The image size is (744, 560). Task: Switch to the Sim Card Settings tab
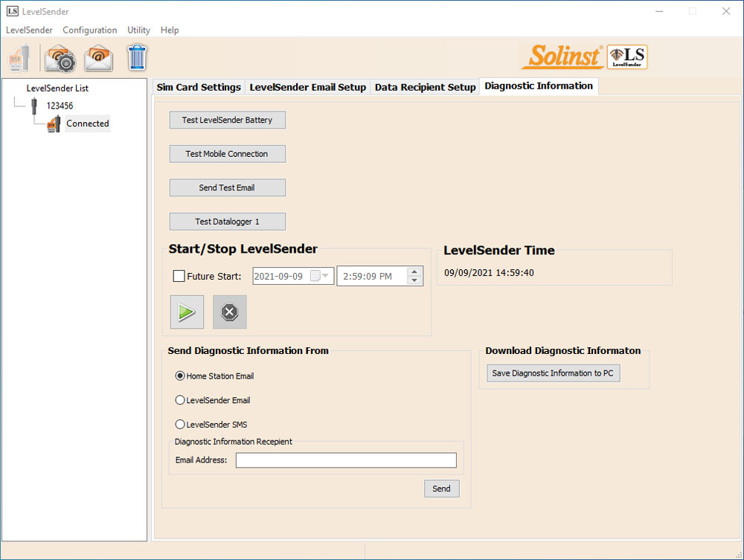(x=198, y=86)
